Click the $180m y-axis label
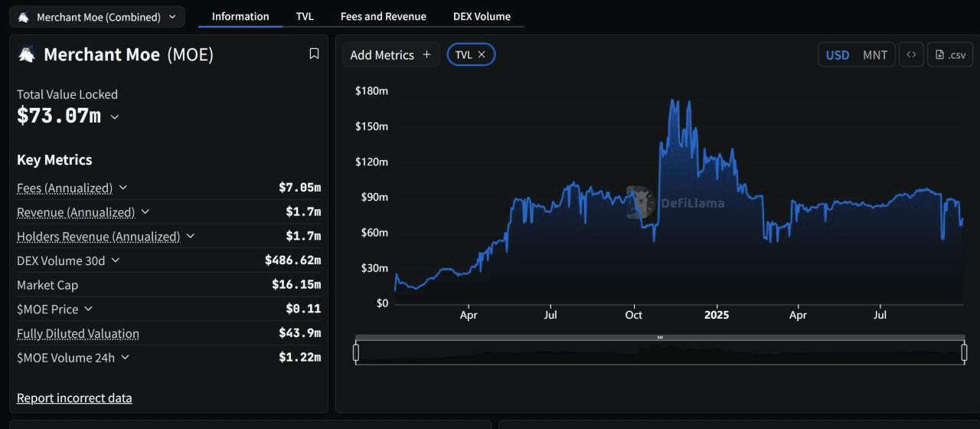 tap(371, 91)
